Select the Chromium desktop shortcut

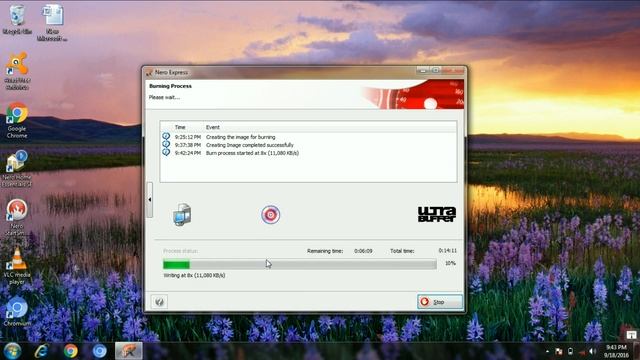pos(17,311)
